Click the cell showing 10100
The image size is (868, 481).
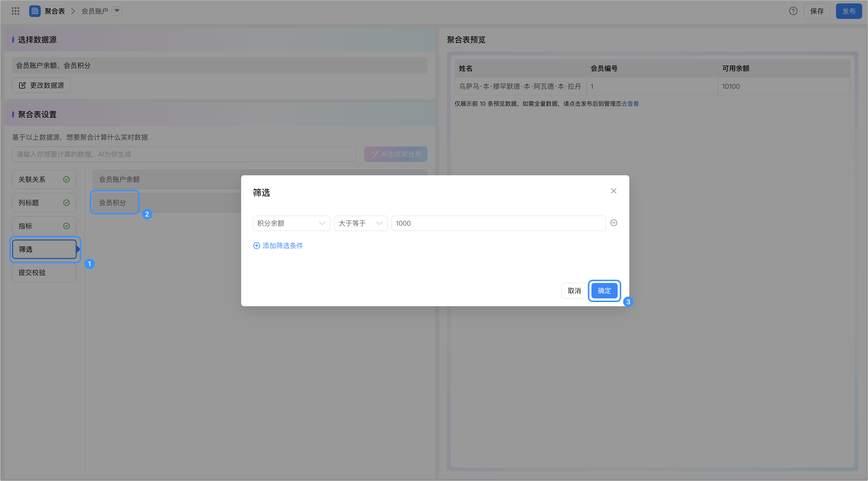coord(784,87)
